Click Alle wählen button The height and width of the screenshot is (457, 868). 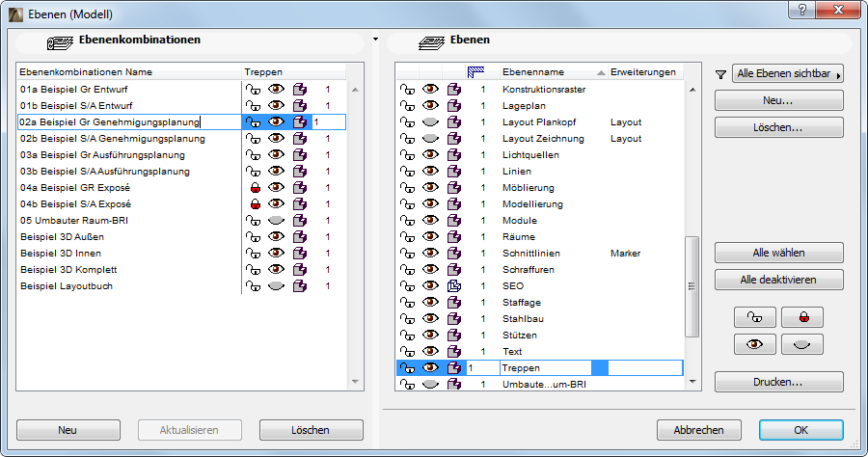pyautogui.click(x=779, y=253)
